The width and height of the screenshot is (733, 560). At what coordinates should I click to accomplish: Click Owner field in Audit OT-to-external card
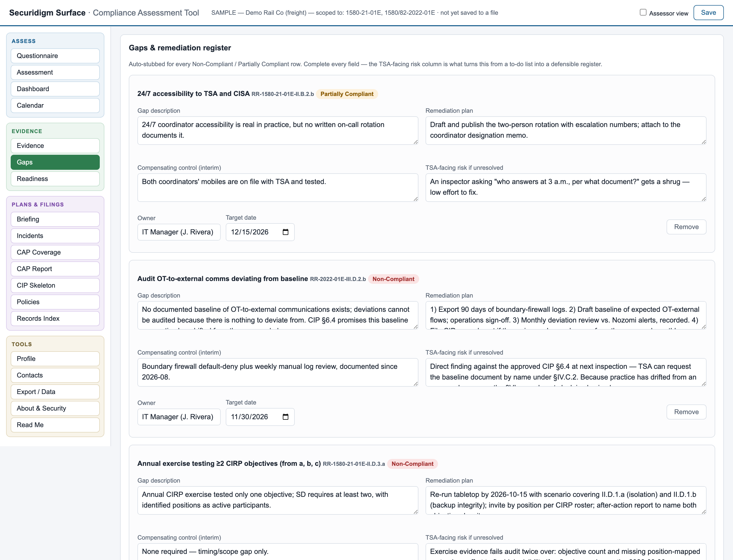(179, 417)
